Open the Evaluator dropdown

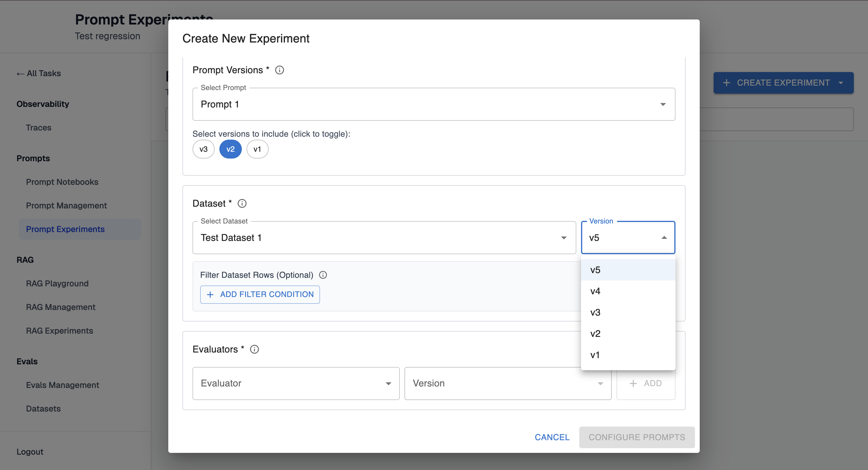pos(296,383)
